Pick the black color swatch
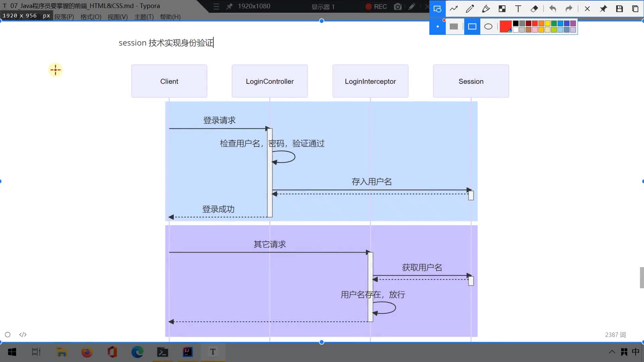 point(516,23)
